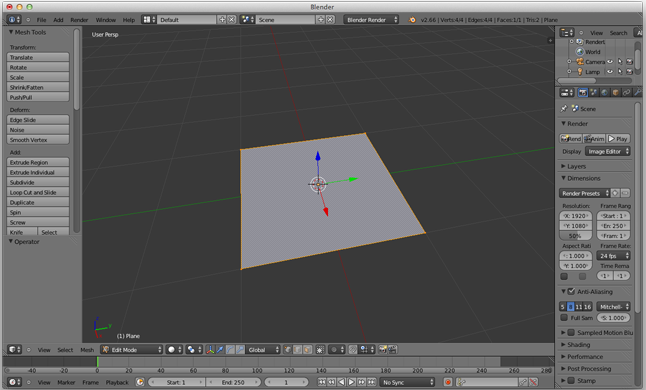
Task: Click the Subdivide button in Mesh Tools
Action: tap(38, 182)
